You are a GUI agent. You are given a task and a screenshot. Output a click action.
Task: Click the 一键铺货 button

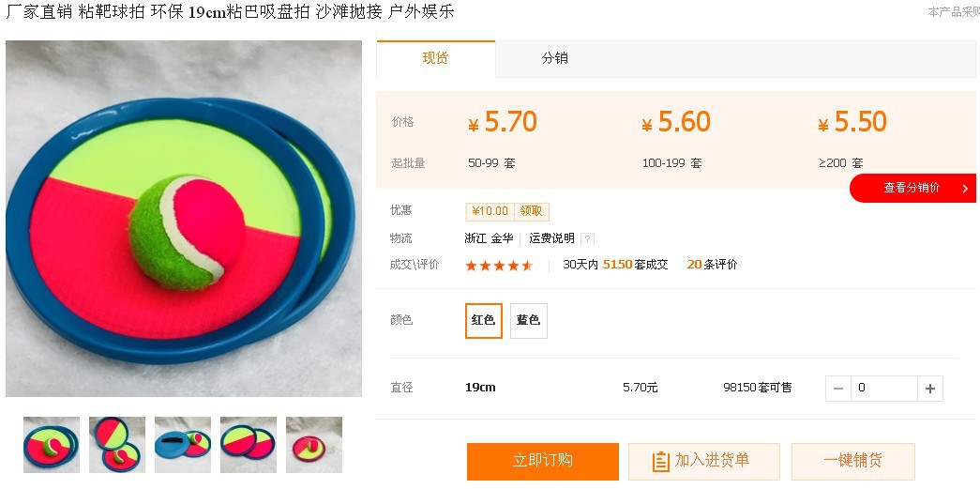click(852, 461)
